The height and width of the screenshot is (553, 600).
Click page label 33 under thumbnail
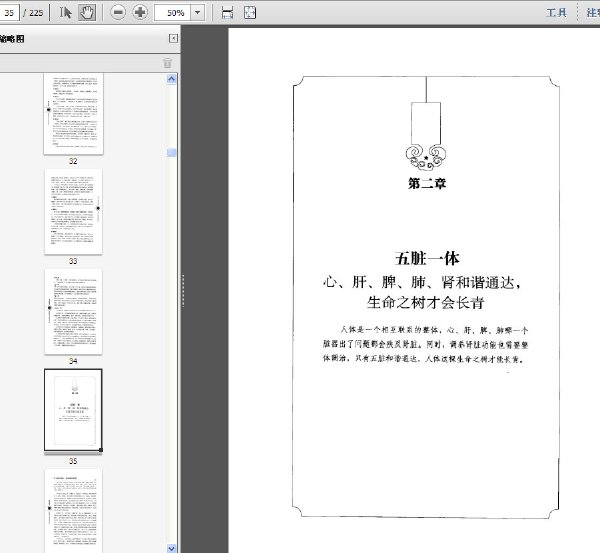tap(73, 261)
